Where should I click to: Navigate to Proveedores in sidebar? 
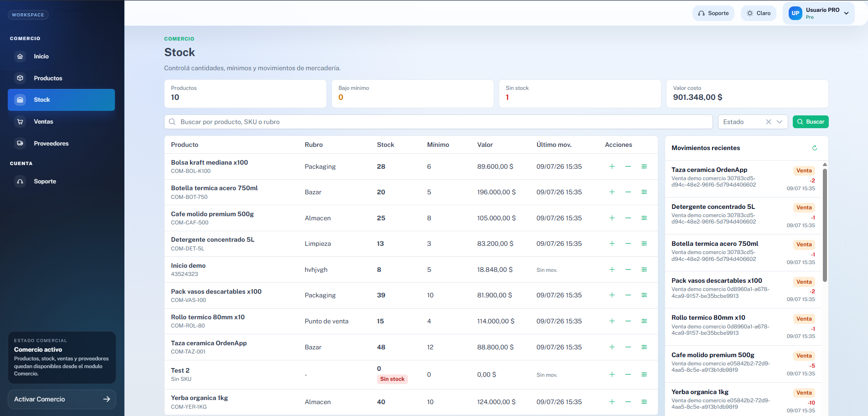coord(61,143)
